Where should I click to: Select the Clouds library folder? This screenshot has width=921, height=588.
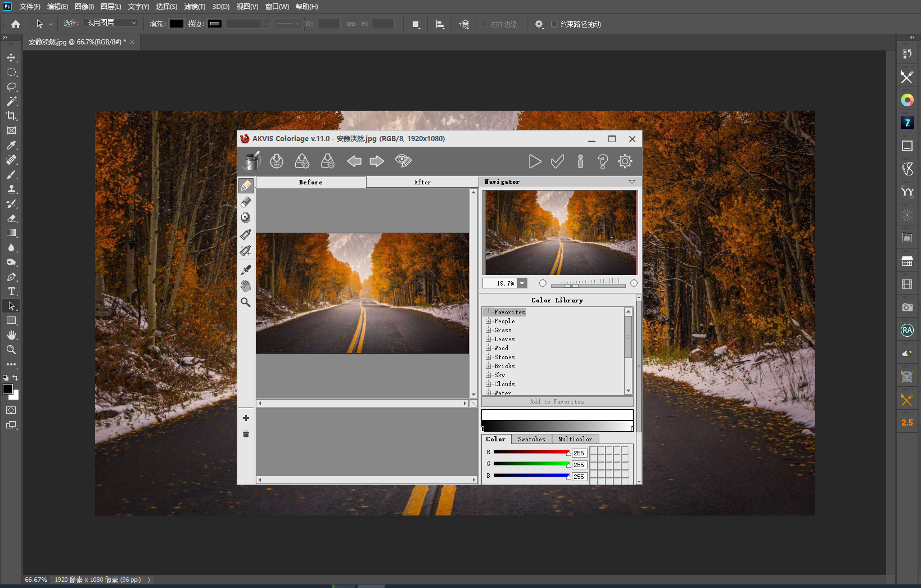[504, 385]
